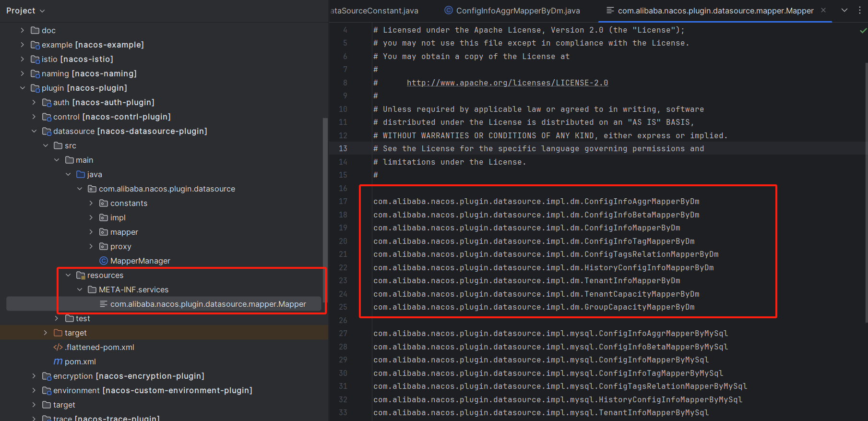Expand the orange target folder under datasource
Image resolution: width=868 pixels, height=421 pixels.
coord(45,333)
